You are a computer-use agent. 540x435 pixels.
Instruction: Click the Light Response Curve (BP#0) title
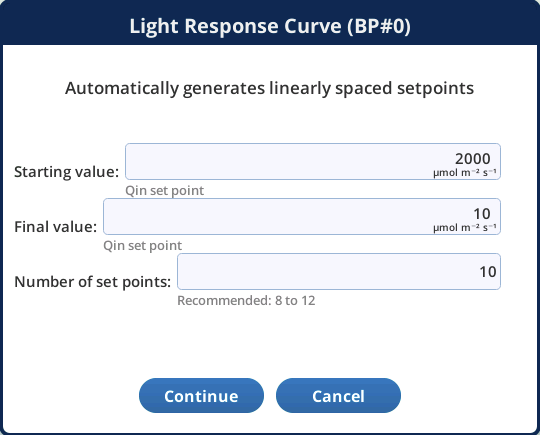270,26
